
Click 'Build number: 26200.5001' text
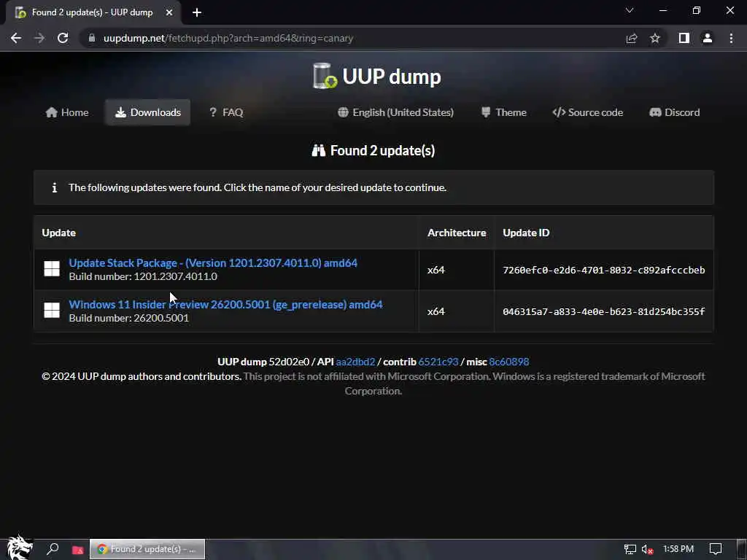(128, 318)
